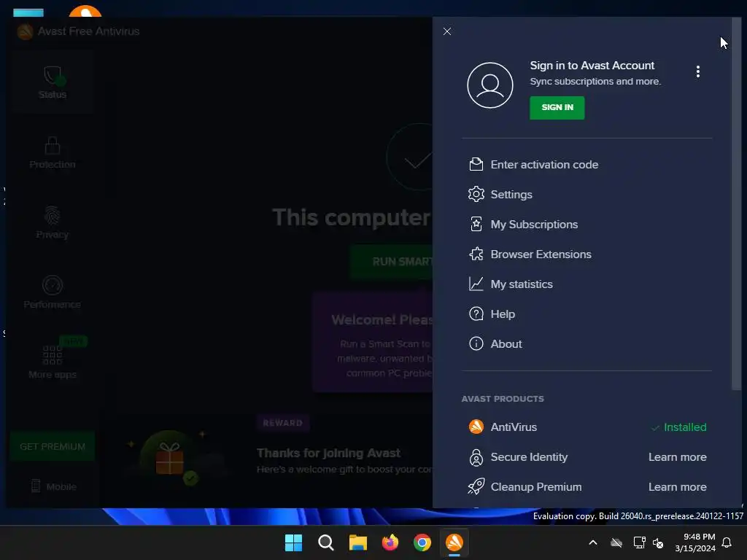The image size is (747, 560).
Task: Click Thanks for joining Avast heading
Action: click(x=328, y=453)
